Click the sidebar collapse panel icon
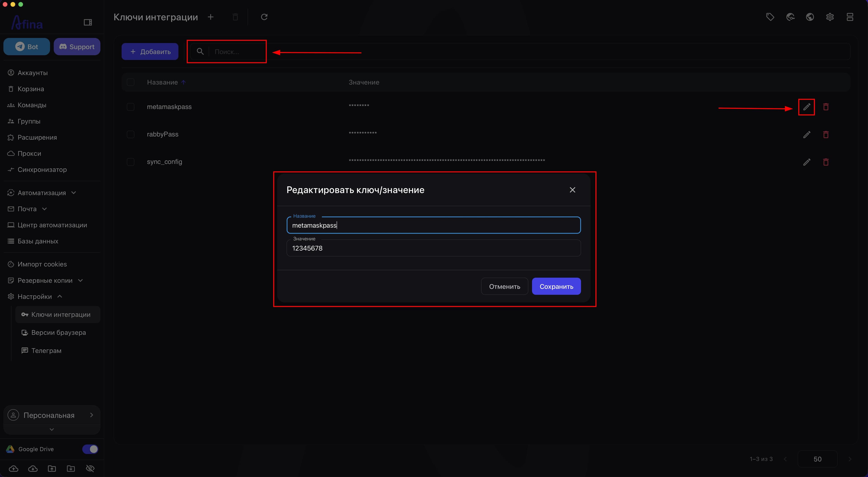Viewport: 868px width, 477px height. (x=88, y=22)
